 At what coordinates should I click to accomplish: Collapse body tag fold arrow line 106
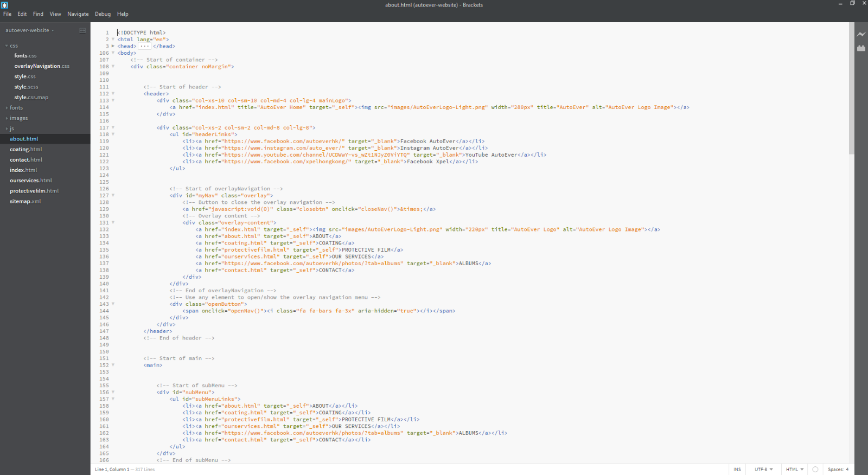coord(113,53)
